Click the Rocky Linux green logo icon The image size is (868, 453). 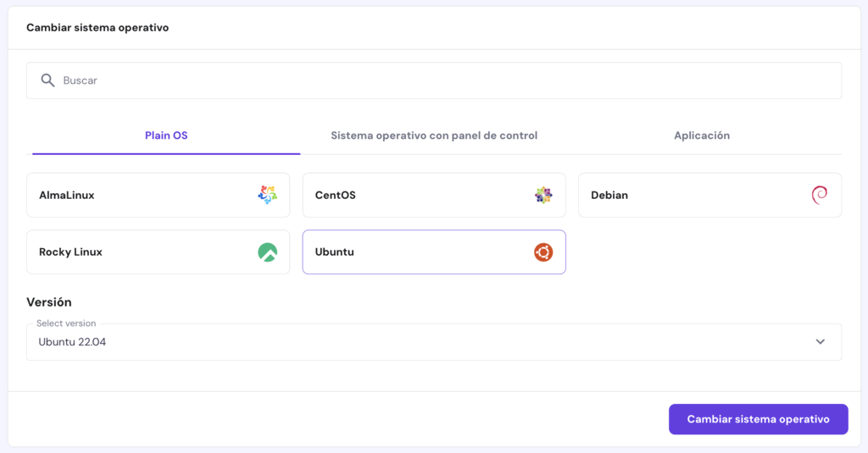click(x=267, y=252)
